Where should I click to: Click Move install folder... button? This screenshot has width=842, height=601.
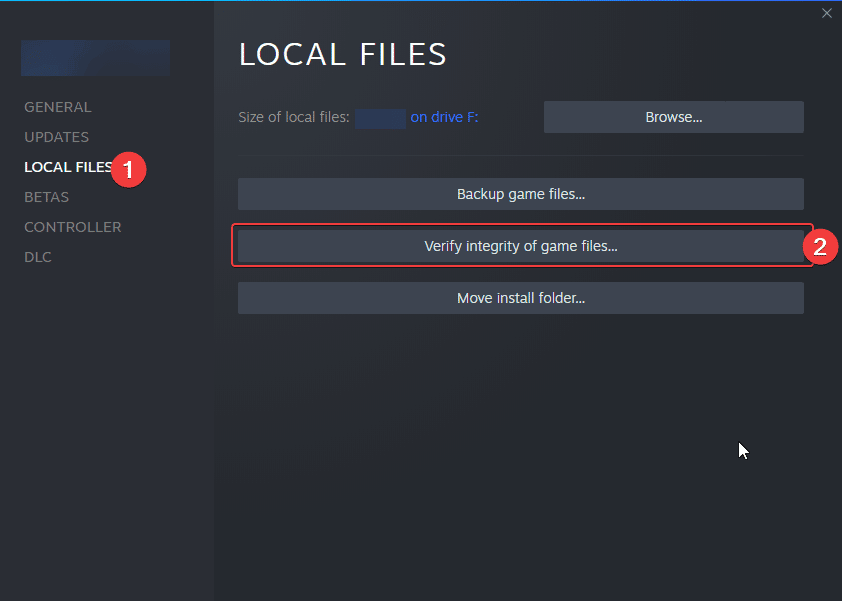point(520,298)
